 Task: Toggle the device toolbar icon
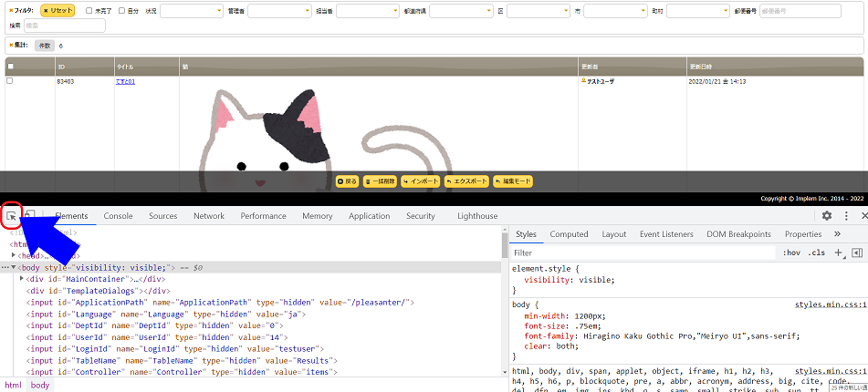pyautogui.click(x=29, y=216)
